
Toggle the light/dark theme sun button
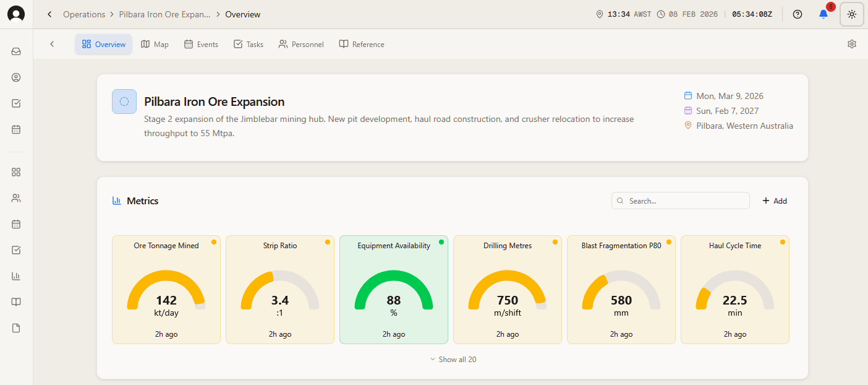pos(851,14)
